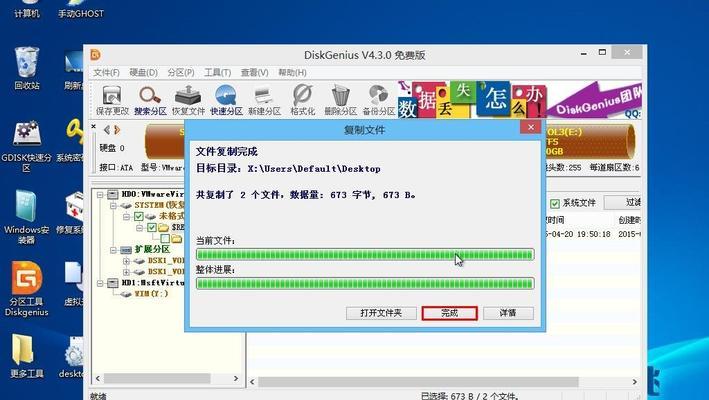709x400 pixels.
Task: Click the WIM(Y:) drive icon
Action: tap(126, 294)
